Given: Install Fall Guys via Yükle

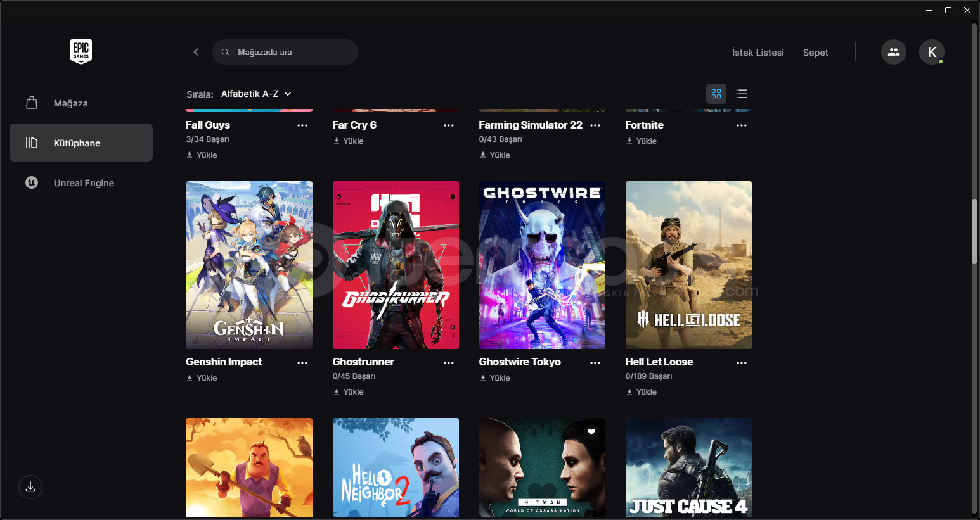Looking at the screenshot, I should point(202,155).
